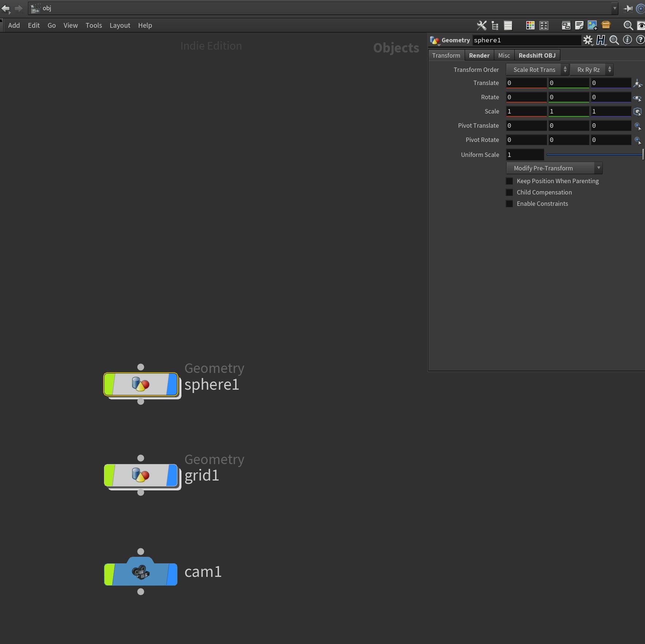Click the Rotate handle icon
Image resolution: width=645 pixels, height=644 pixels.
coord(638,98)
